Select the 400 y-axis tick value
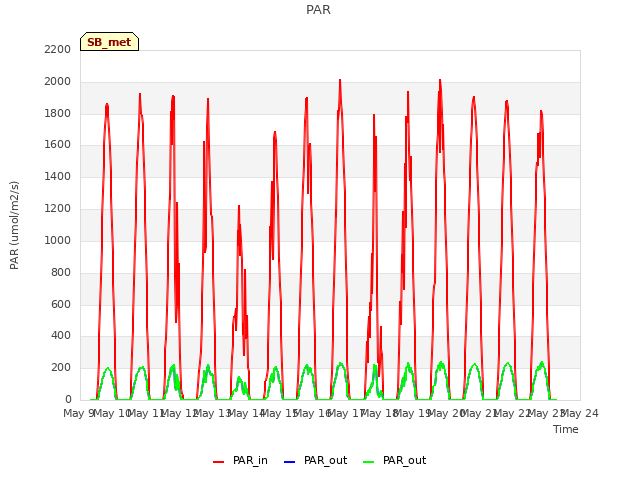This screenshot has width=640, height=480. pyautogui.click(x=61, y=336)
